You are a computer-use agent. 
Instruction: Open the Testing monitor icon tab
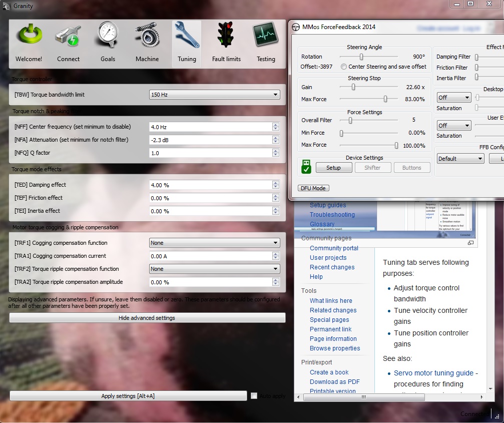[266, 44]
